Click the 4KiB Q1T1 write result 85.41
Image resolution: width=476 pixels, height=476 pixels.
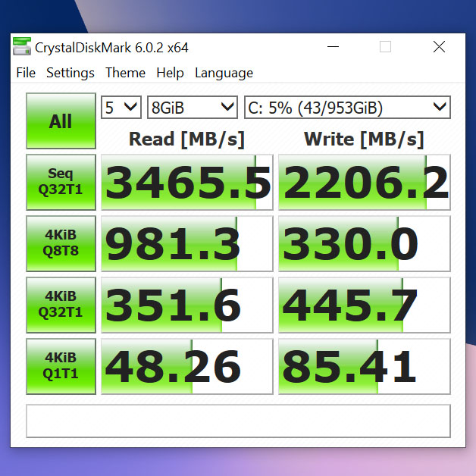click(x=365, y=366)
